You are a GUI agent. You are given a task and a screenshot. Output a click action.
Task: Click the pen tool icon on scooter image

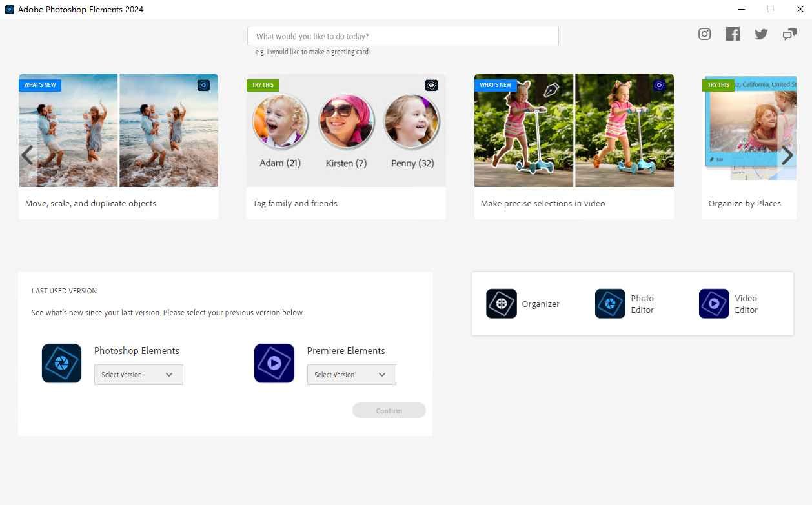click(x=551, y=89)
